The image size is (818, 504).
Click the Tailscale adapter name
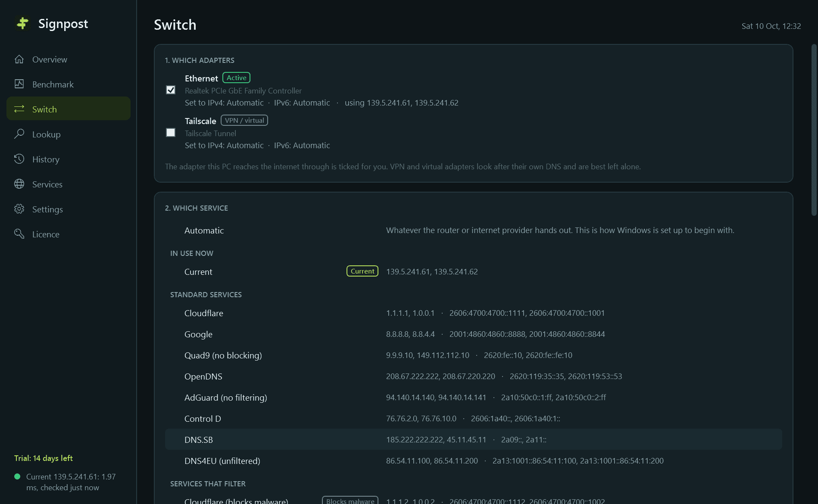pyautogui.click(x=200, y=121)
